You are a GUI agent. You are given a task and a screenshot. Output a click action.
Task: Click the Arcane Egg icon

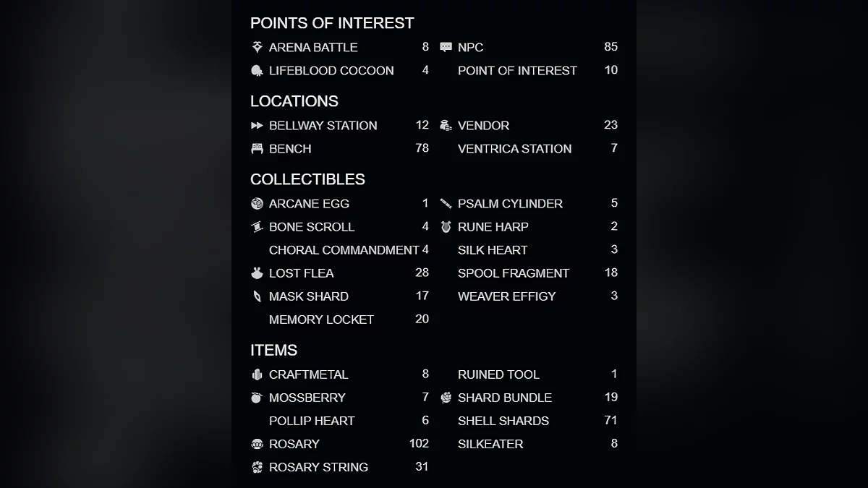click(x=257, y=203)
